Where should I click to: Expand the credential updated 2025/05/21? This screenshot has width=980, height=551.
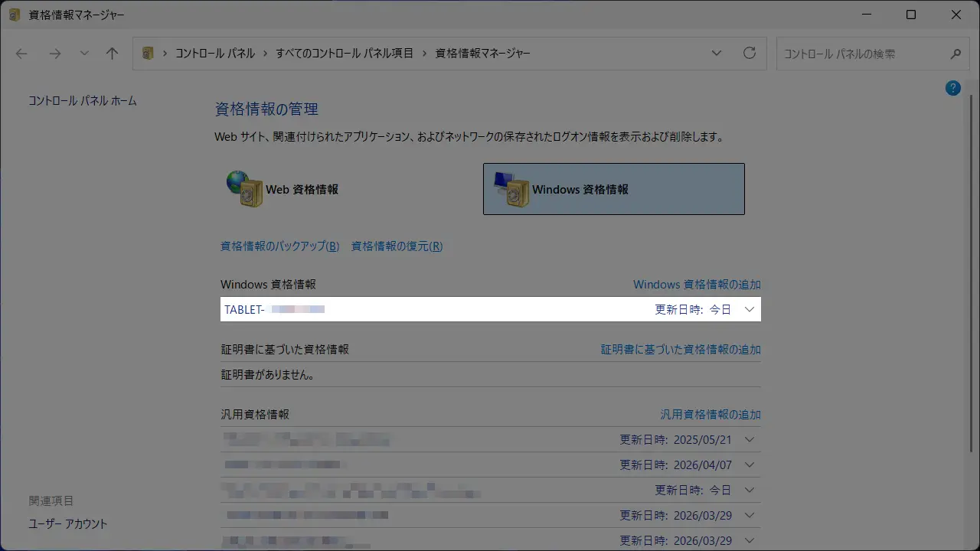[x=750, y=440]
